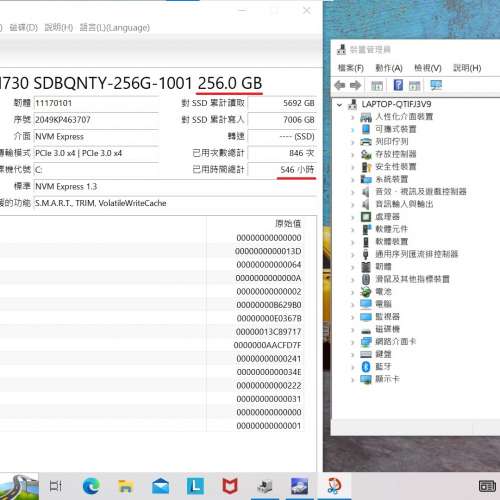Image resolution: width=500 pixels, height=500 pixels.
Task: Click features S.M.A.R.T., TRIM, VolatileWriteCache field
Action: (x=175, y=203)
